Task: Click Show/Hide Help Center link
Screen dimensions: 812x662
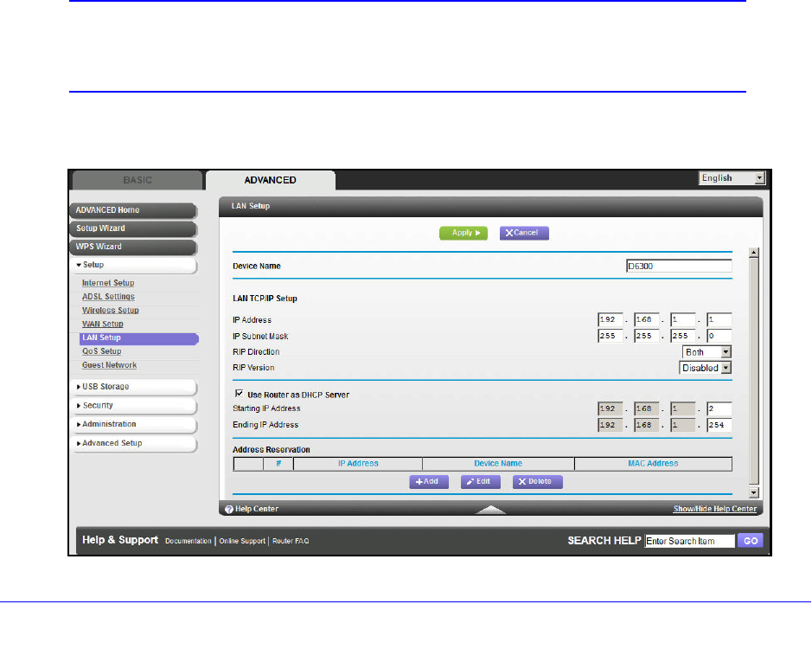Action: click(x=714, y=509)
